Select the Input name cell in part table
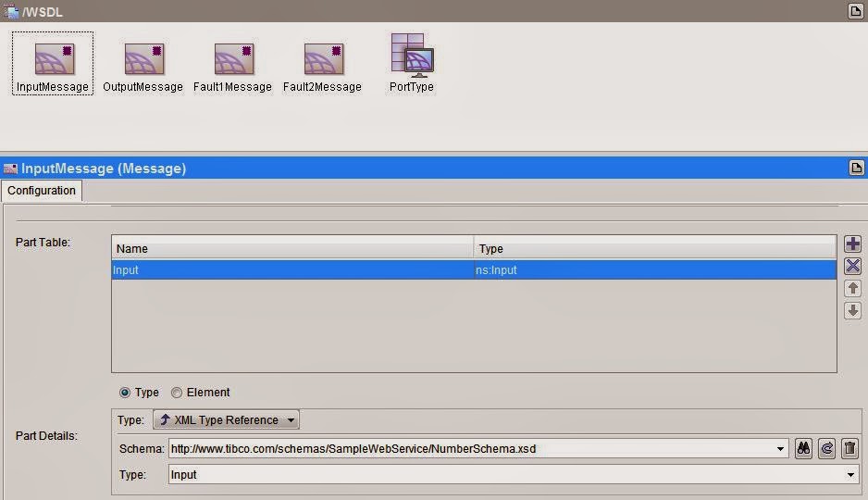Viewport: 868px width, 500px height. 292,269
